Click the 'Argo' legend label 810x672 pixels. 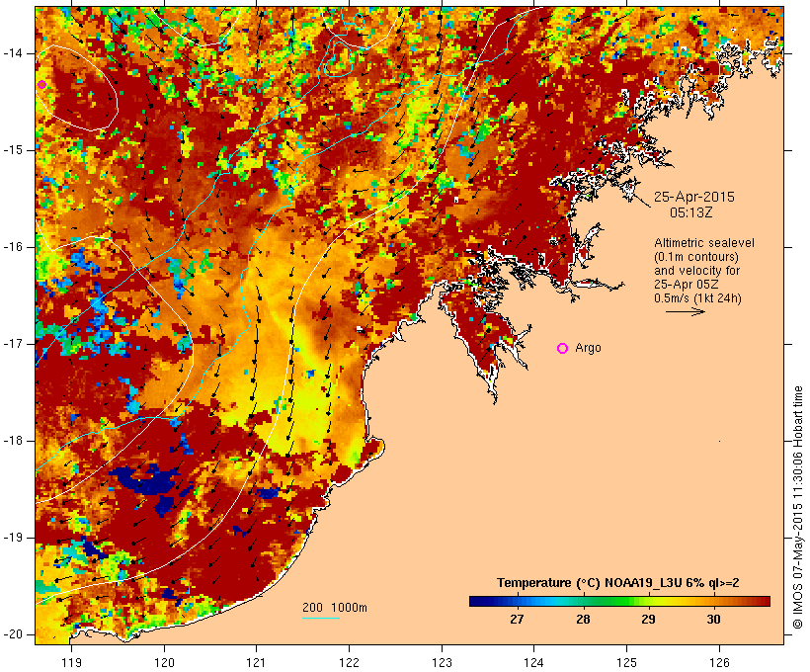coord(588,348)
